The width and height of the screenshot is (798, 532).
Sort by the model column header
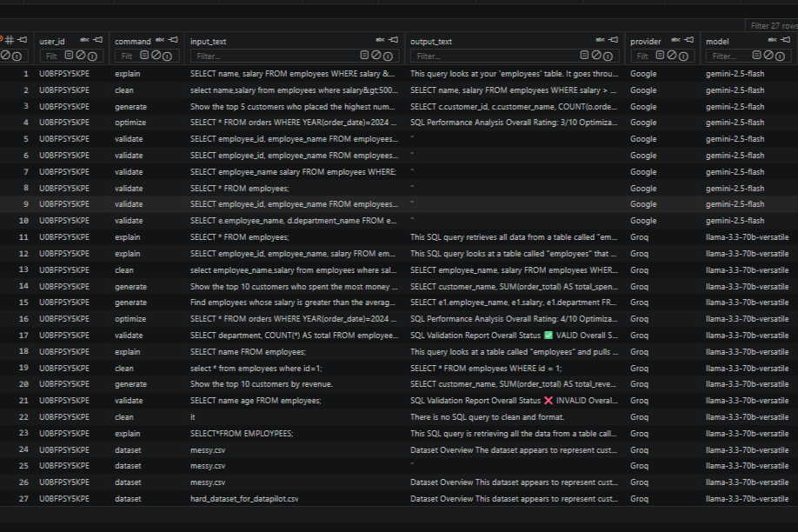(x=717, y=42)
